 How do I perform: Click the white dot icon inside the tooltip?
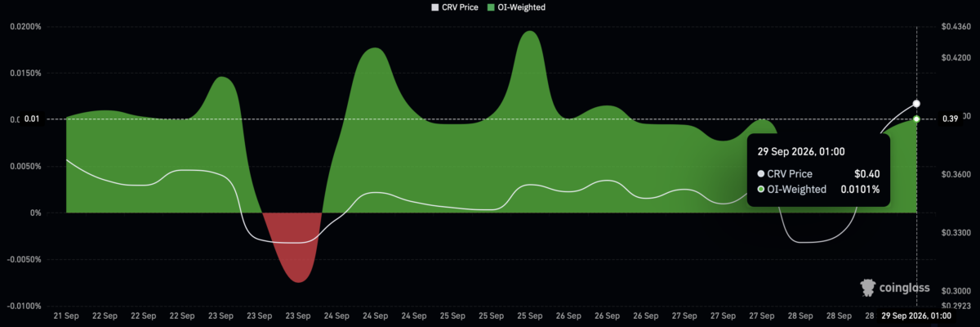pyautogui.click(x=761, y=173)
